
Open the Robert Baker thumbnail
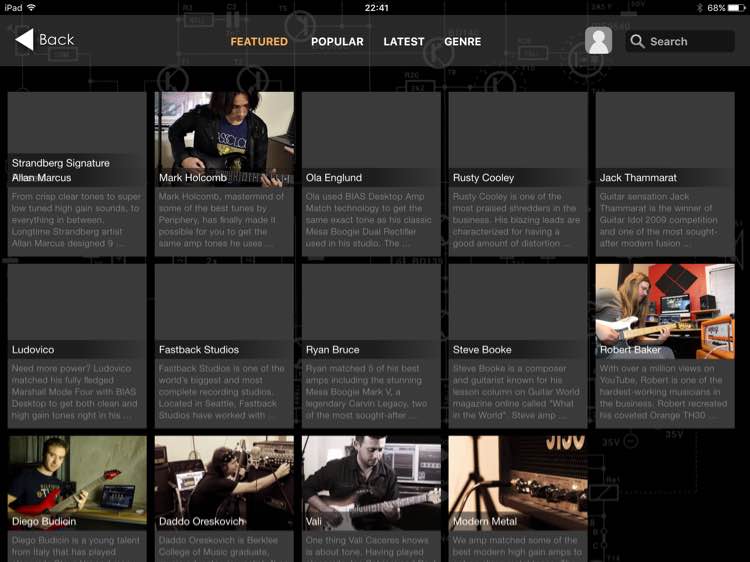pos(665,311)
